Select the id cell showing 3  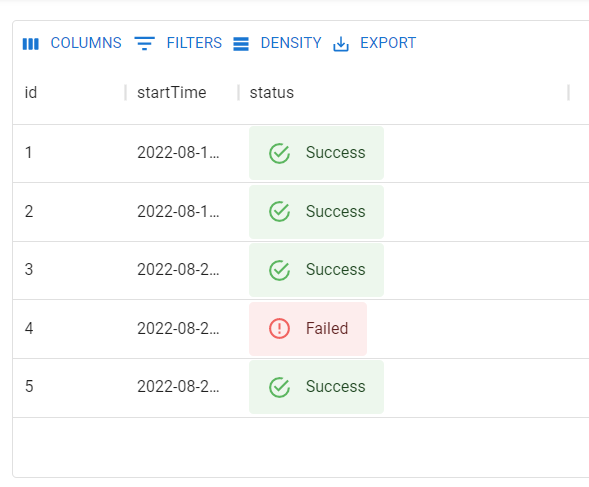pyautogui.click(x=69, y=270)
